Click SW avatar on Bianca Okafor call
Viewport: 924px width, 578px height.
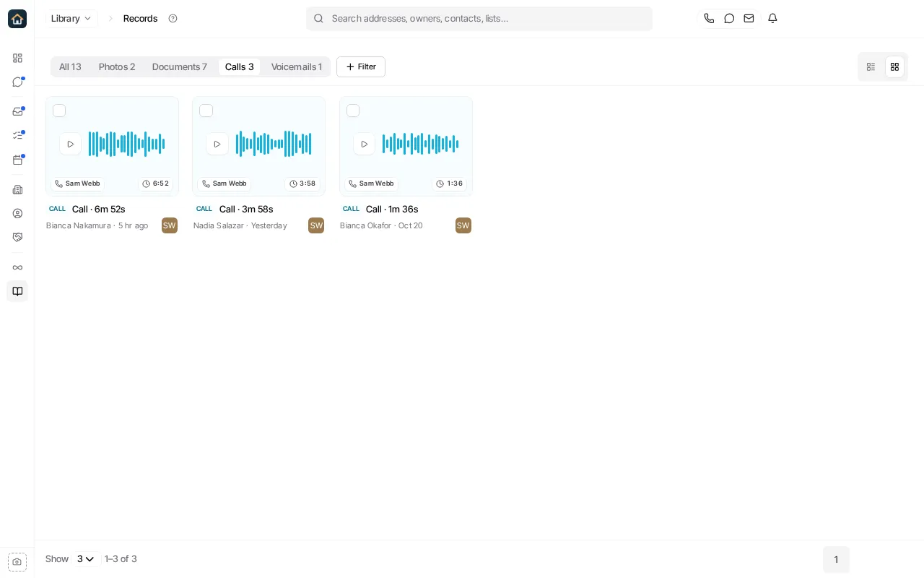click(463, 225)
